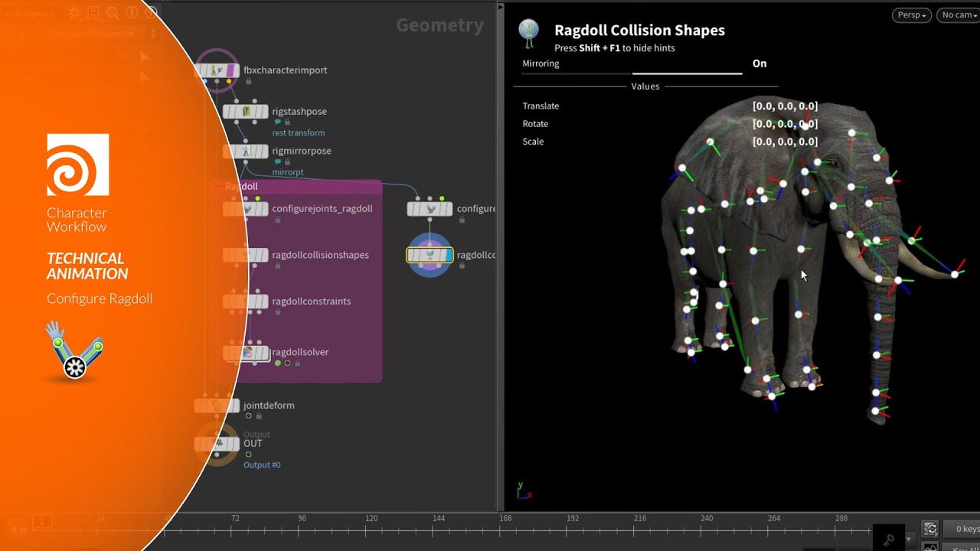Click the ragdollsolver node icon
The height and width of the screenshot is (551, 980).
[246, 353]
